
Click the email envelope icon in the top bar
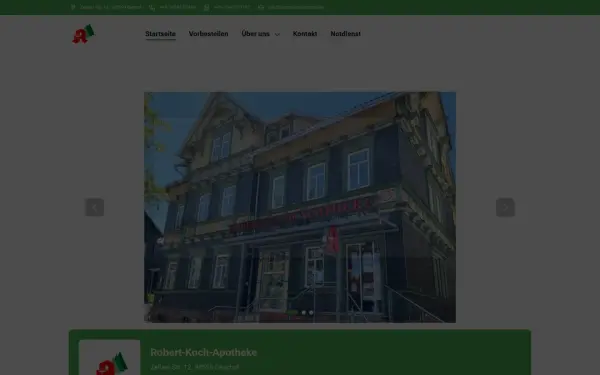(x=261, y=7)
